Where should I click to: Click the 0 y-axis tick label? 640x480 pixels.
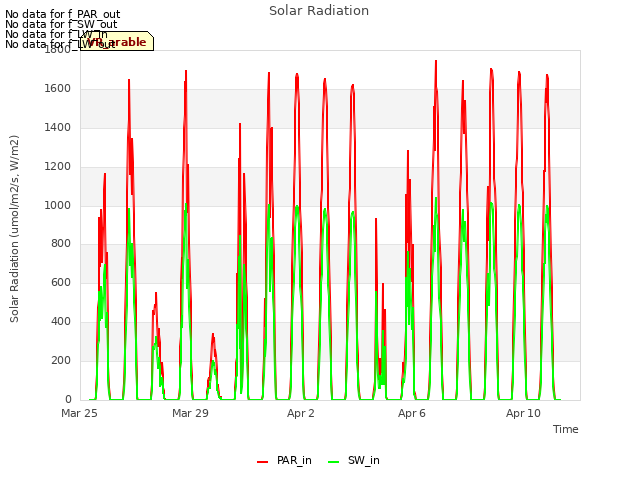coord(68,400)
